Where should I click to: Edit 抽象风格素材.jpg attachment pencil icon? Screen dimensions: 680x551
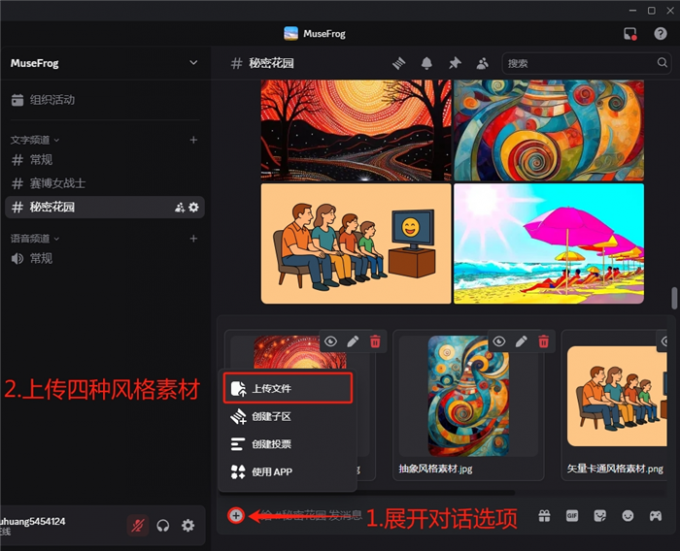click(x=521, y=342)
